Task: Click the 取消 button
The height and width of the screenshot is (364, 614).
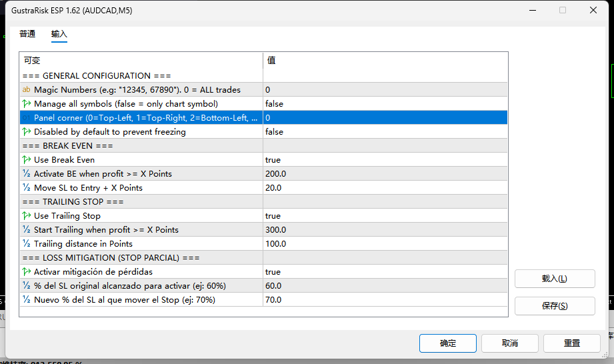Action: [510, 343]
